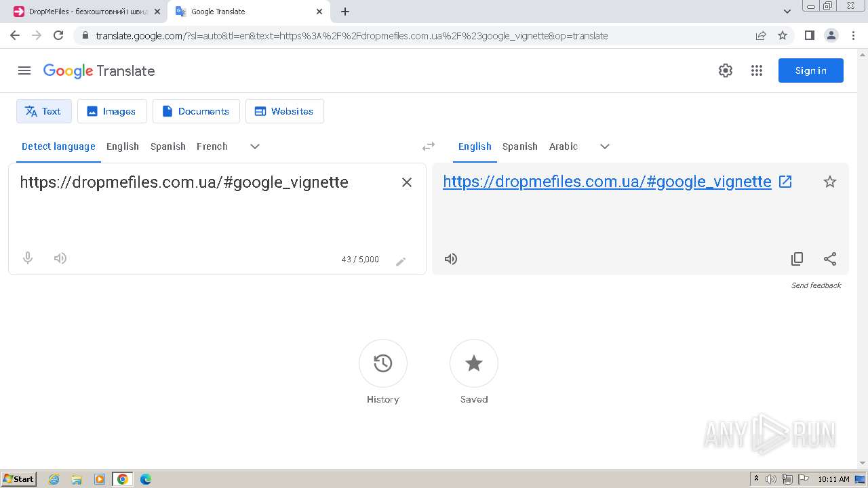This screenshot has width=868, height=488.
Task: Clear the source text
Action: tap(407, 182)
